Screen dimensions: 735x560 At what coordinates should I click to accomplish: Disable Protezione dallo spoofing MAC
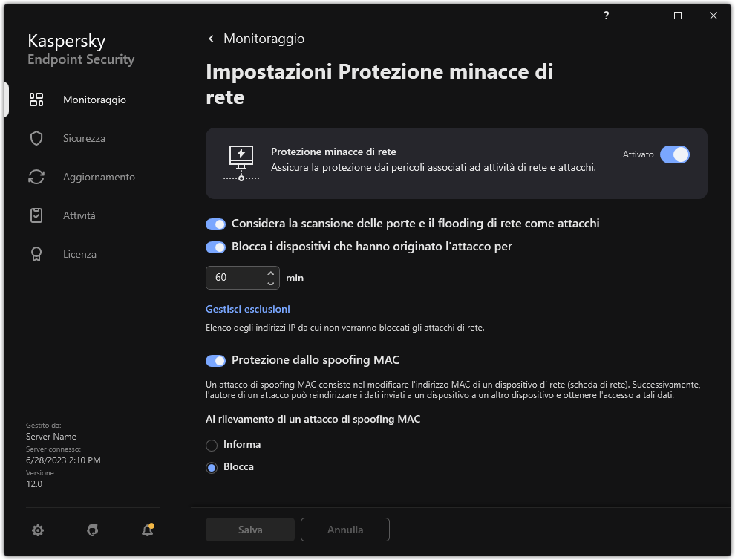coord(215,361)
